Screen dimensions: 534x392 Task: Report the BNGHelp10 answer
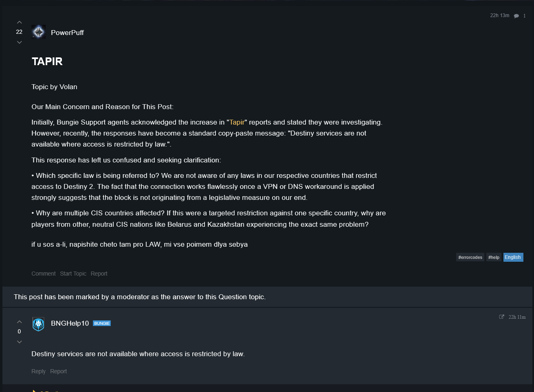pyautogui.click(x=58, y=371)
